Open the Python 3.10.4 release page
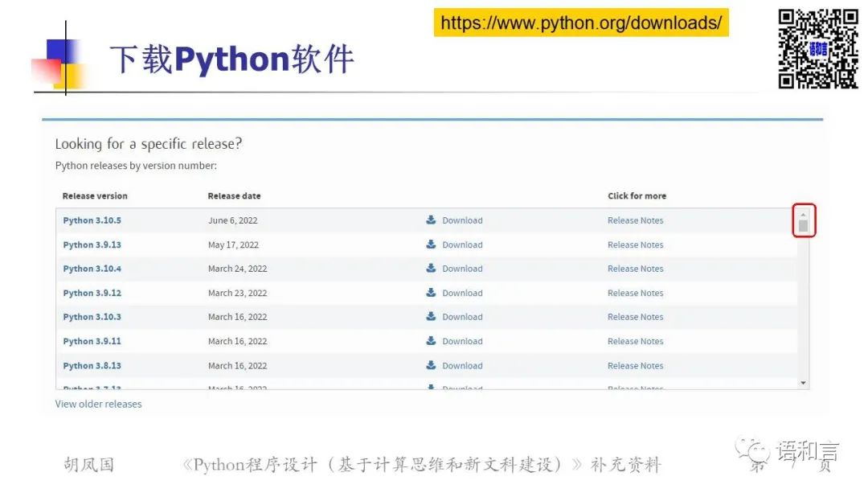The height and width of the screenshot is (489, 868). tap(92, 269)
